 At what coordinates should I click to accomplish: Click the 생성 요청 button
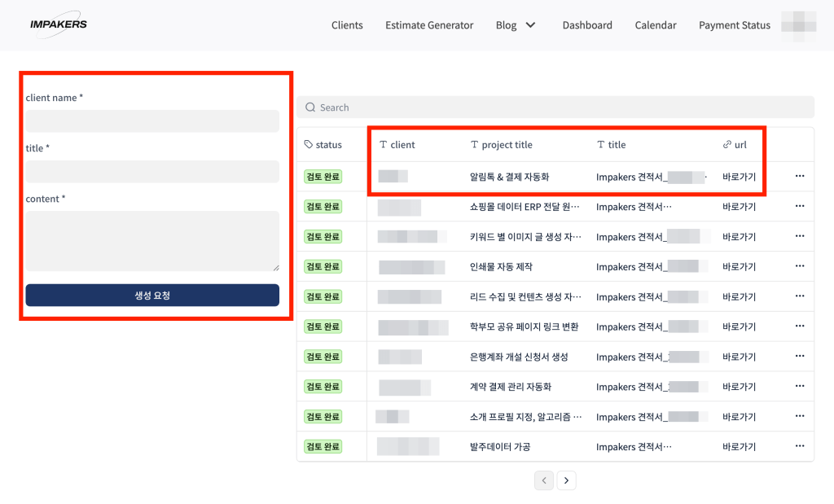tap(151, 295)
